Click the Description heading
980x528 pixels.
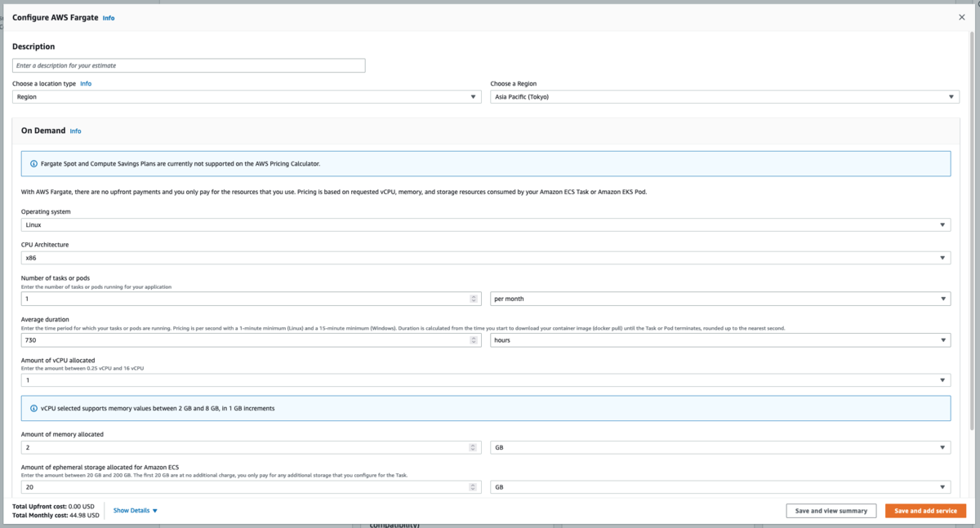(x=33, y=47)
